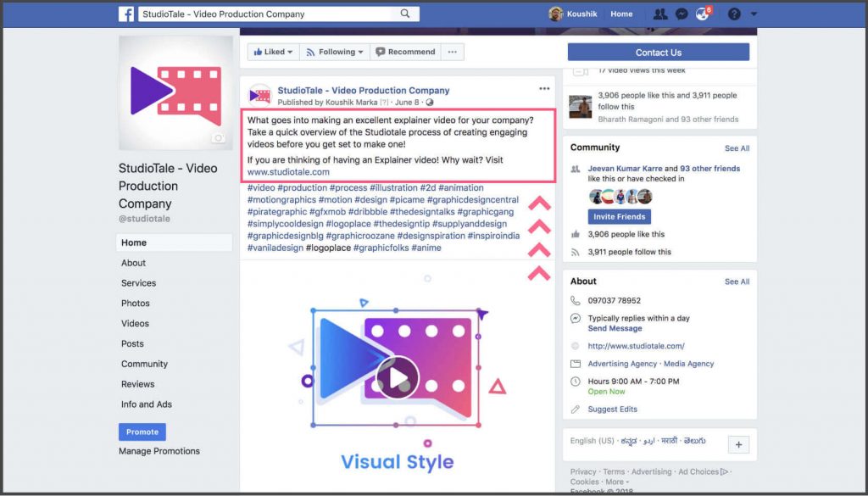
Task: Click the friend photo beside people like this
Action: 580,106
